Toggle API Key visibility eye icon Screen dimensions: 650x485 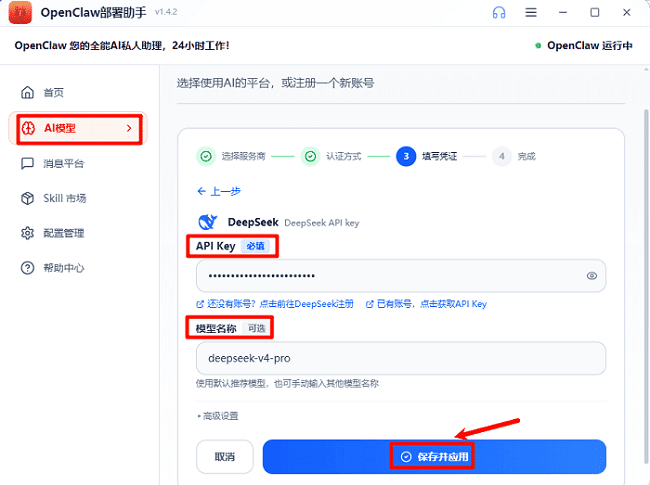[592, 276]
